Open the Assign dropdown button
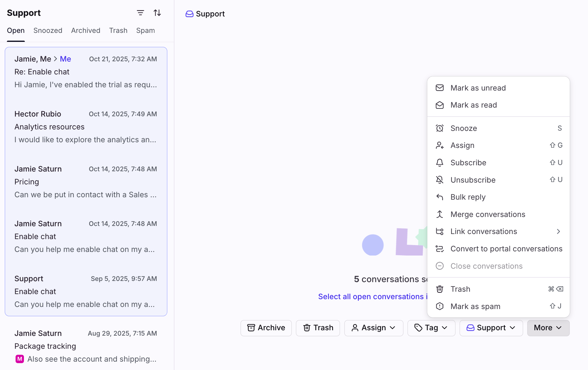Screen dimensions: 588x370 click(374, 328)
